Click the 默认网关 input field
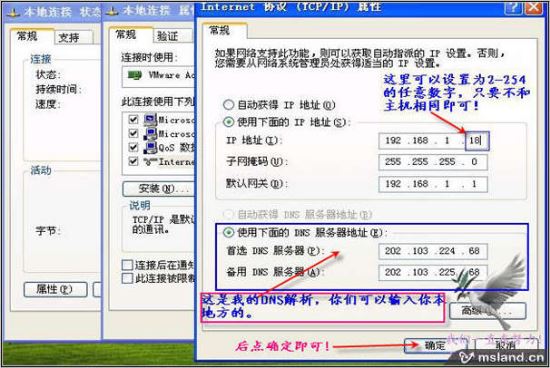This screenshot has height=368, width=550. (x=433, y=184)
